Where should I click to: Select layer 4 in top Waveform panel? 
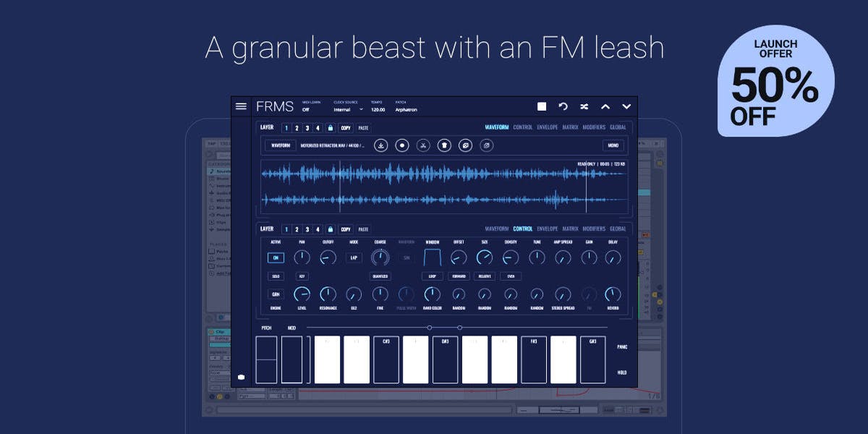[x=318, y=128]
